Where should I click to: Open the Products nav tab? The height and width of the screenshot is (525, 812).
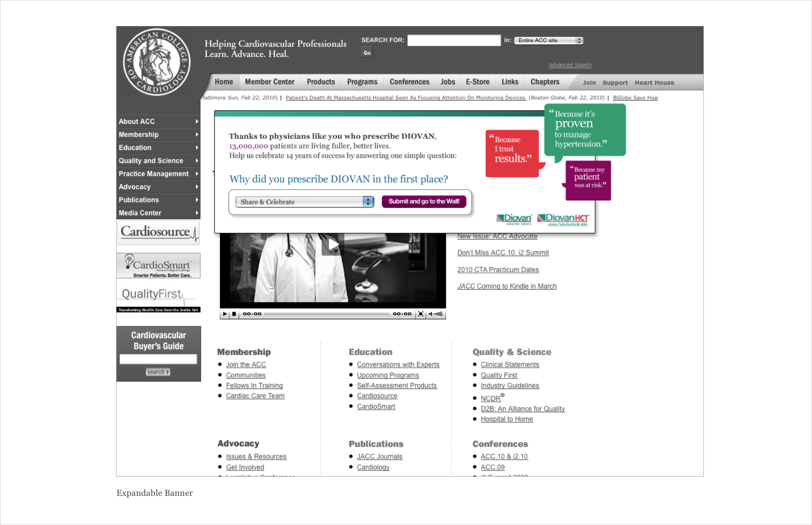321,82
